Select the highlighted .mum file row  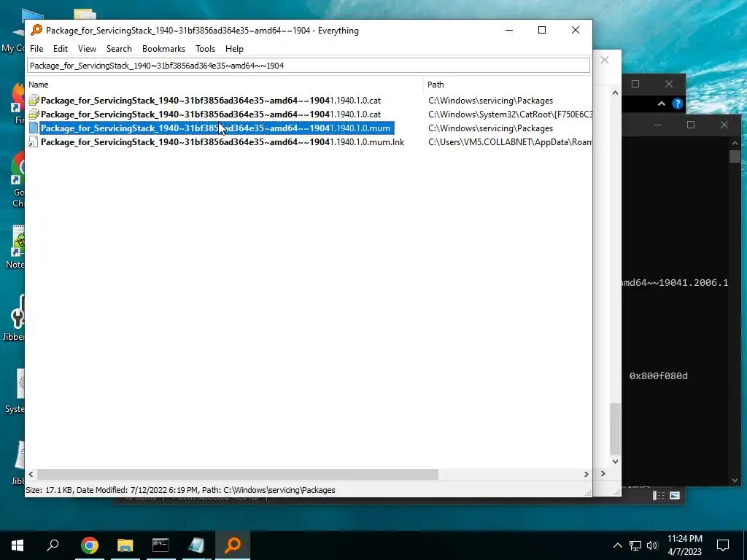pyautogui.click(x=217, y=128)
